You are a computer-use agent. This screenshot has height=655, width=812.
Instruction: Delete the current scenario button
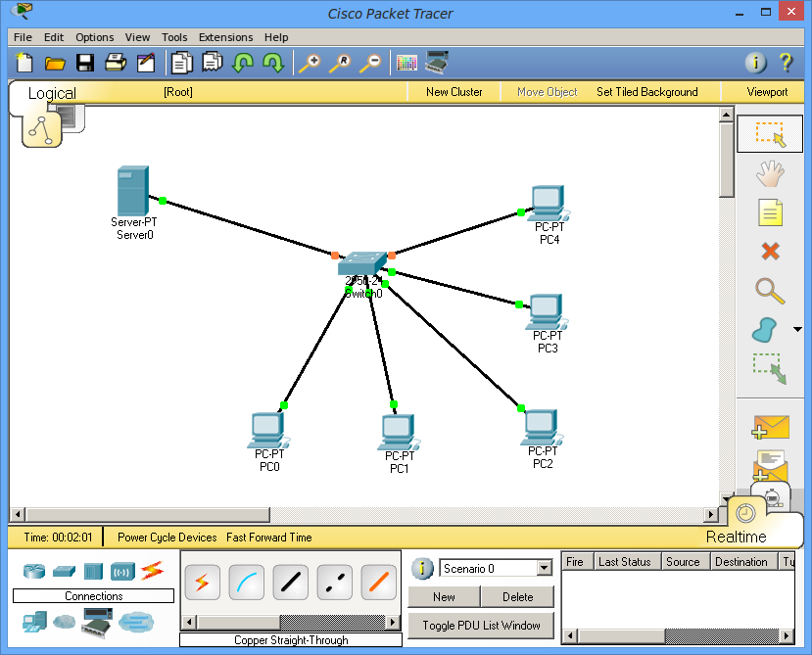coord(517,597)
